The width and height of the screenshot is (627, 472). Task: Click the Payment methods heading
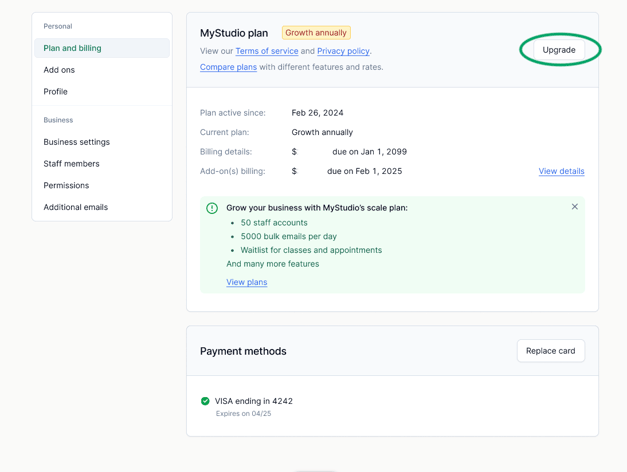[x=243, y=351]
